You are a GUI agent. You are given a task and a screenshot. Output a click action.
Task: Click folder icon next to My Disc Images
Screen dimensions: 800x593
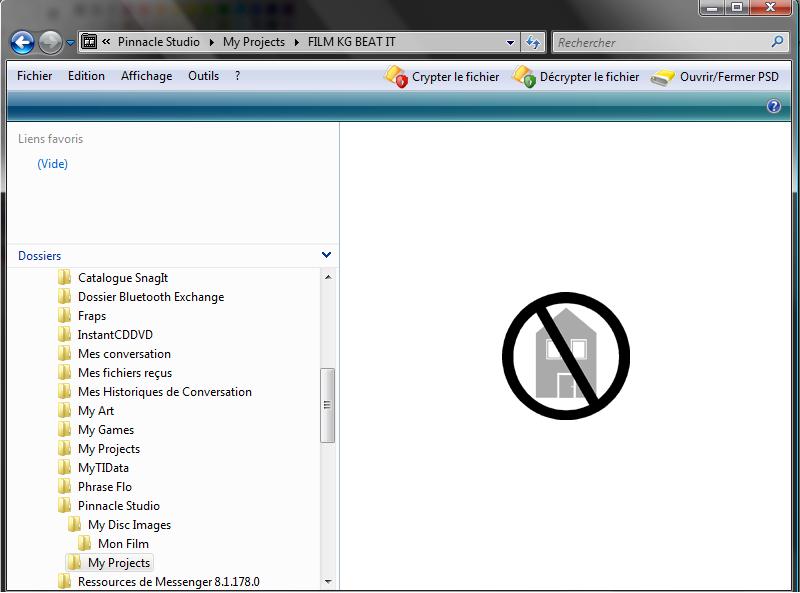pos(74,524)
